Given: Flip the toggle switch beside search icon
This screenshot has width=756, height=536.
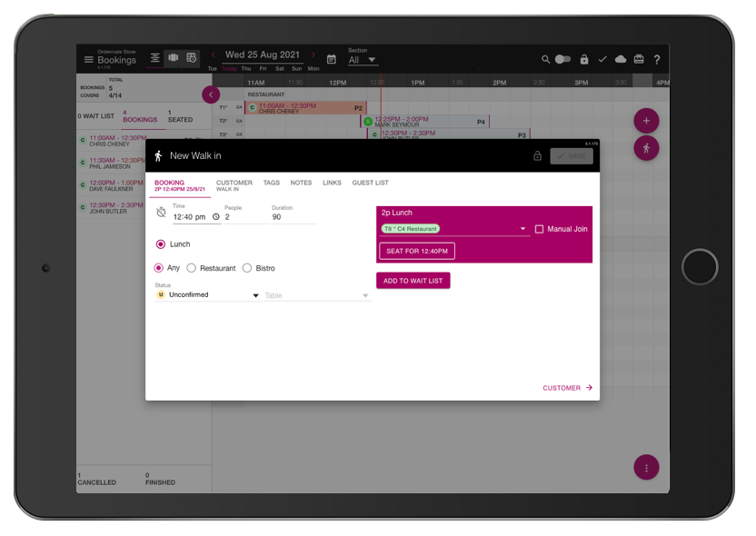Looking at the screenshot, I should coord(562,59).
